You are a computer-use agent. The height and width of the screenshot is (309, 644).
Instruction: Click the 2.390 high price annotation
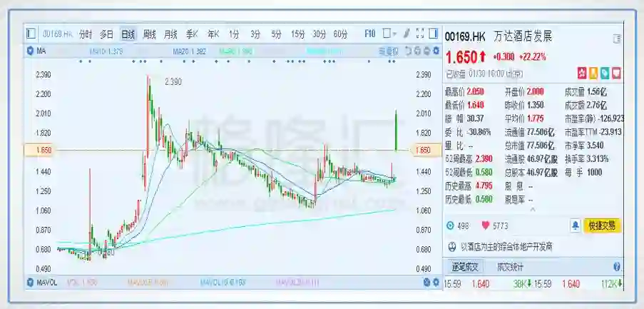(173, 82)
